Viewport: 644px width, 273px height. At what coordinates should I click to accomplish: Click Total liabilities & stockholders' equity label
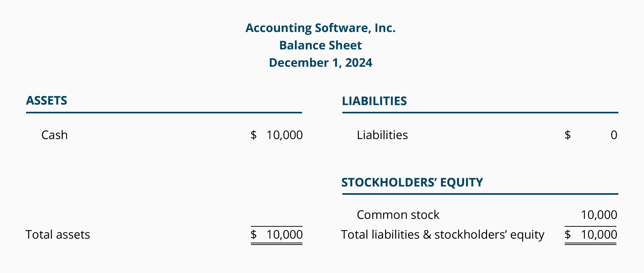point(442,235)
